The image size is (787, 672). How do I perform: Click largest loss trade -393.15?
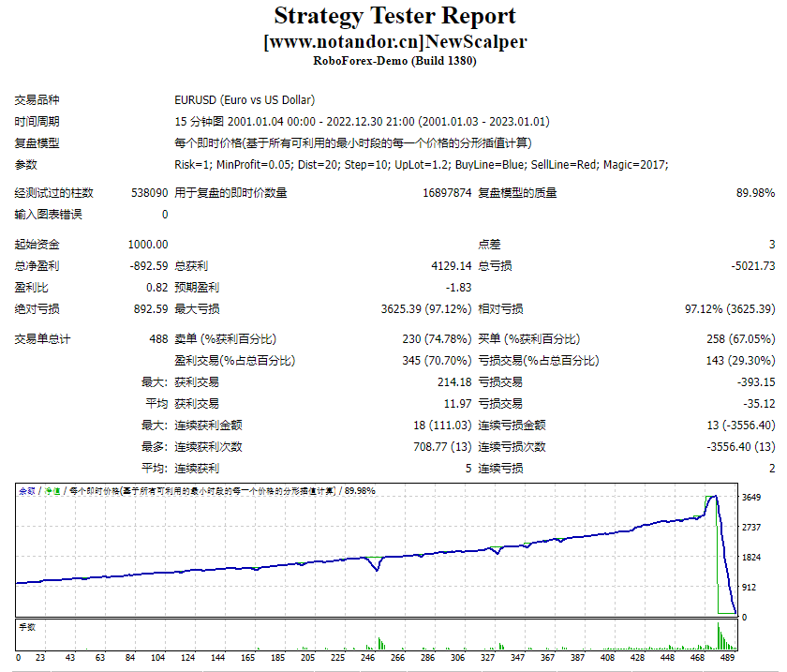click(756, 382)
